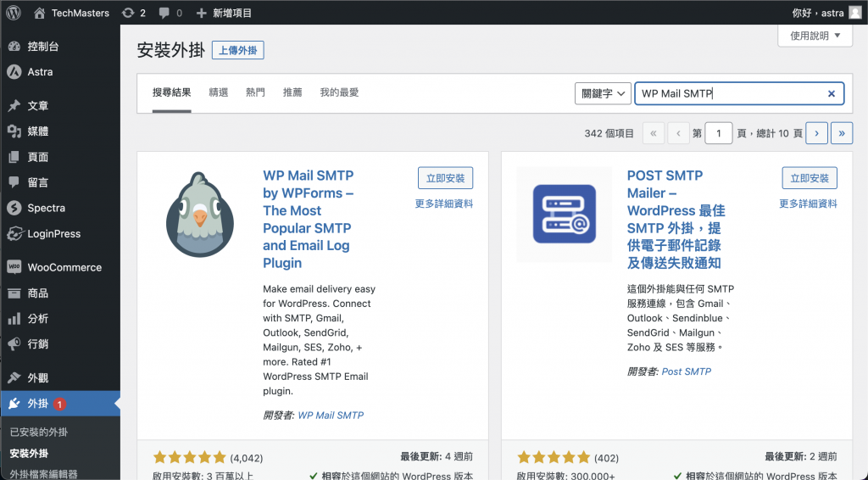868x480 pixels.
Task: Click the 最後更新: 2 週前 text
Action: [801, 456]
